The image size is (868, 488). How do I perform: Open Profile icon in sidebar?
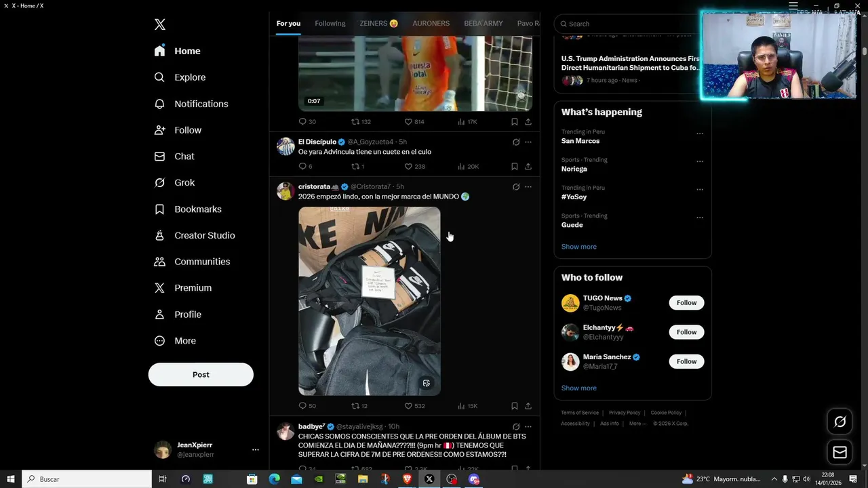pyautogui.click(x=159, y=314)
